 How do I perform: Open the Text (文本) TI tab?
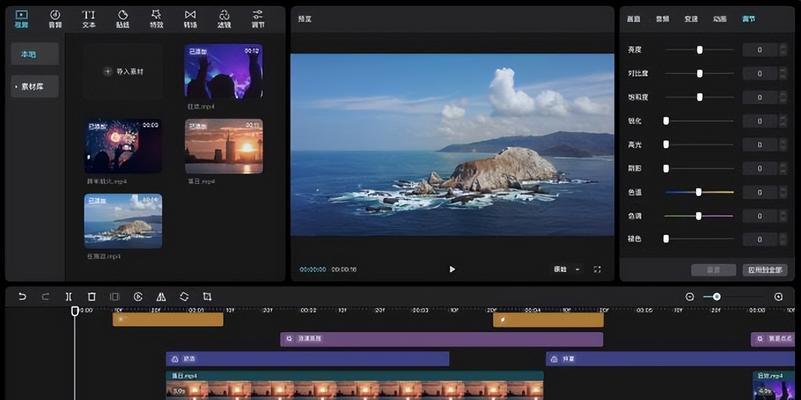(x=88, y=19)
